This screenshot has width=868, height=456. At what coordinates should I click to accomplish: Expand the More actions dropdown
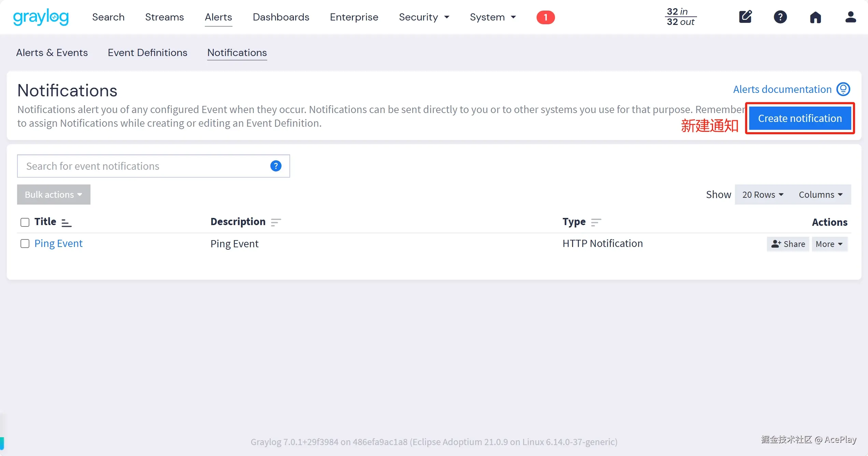829,244
